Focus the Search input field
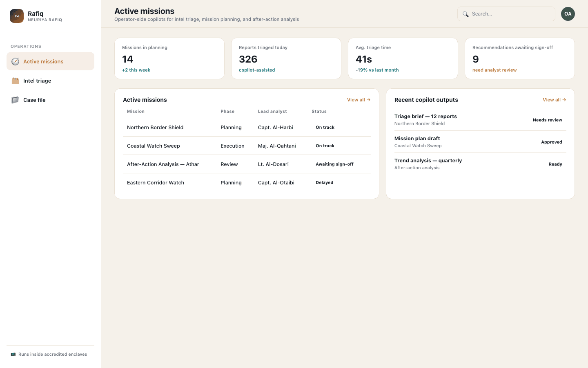 pyautogui.click(x=506, y=14)
